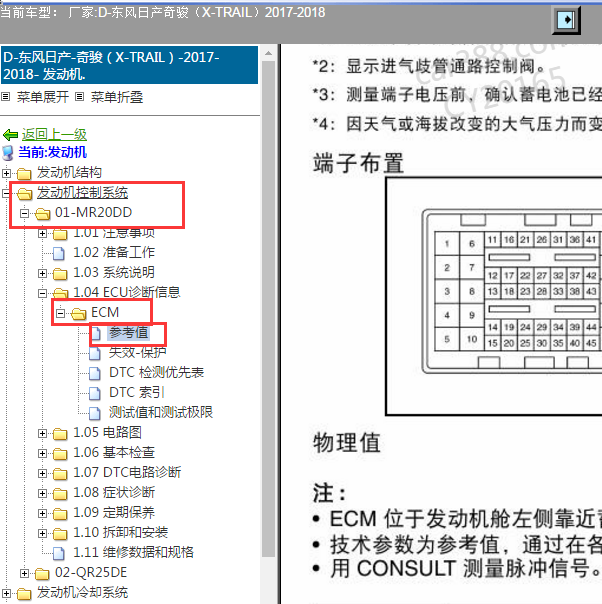Open 参考值 page

point(129,332)
